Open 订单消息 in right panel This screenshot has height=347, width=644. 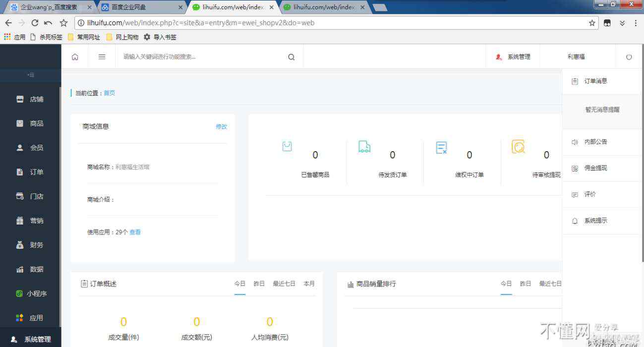pos(603,81)
